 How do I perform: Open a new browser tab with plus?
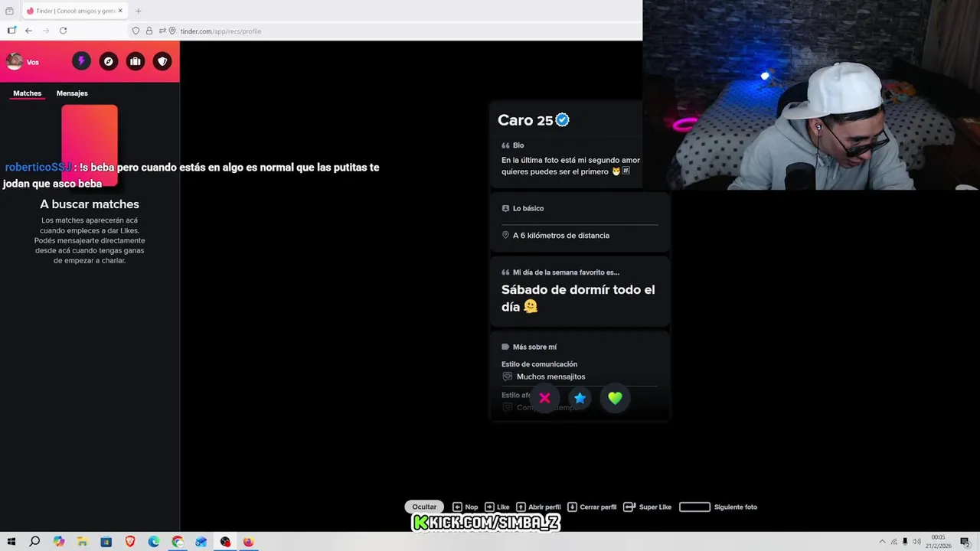pyautogui.click(x=138, y=11)
